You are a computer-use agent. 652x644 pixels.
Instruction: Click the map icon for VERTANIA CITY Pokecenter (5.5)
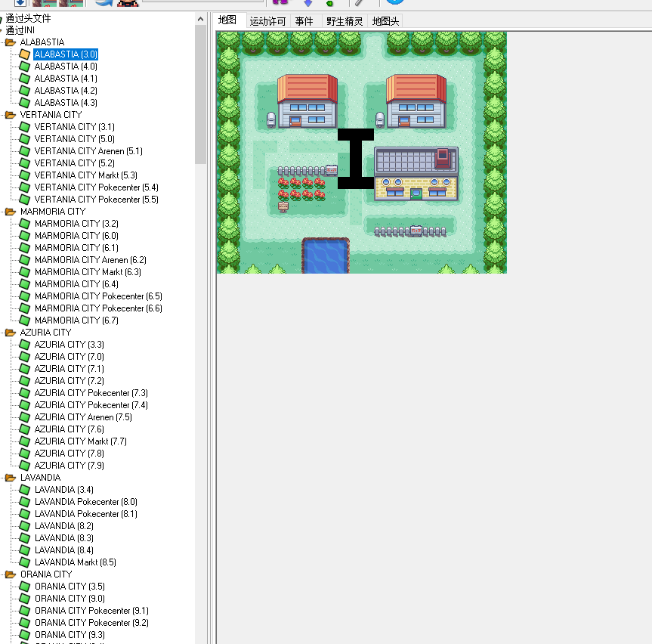pyautogui.click(x=24, y=200)
